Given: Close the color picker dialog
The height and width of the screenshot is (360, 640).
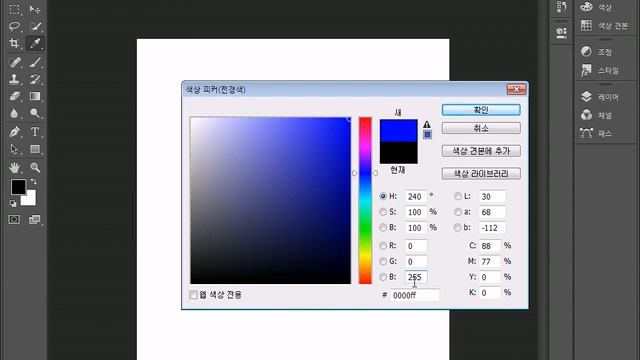Looking at the screenshot, I should coord(516,89).
